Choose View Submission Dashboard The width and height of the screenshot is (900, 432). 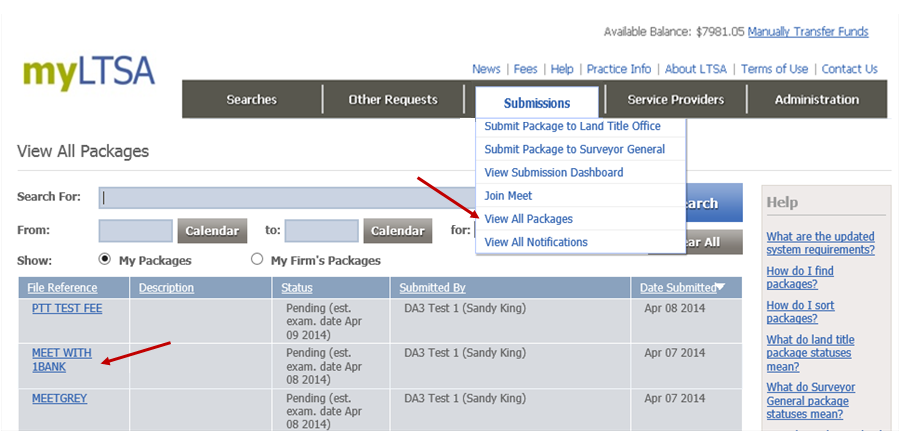pos(554,172)
